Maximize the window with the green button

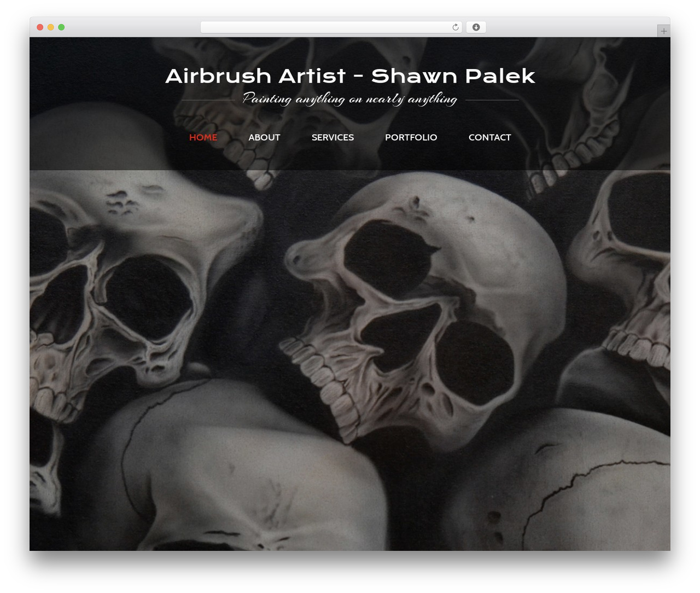coord(61,27)
